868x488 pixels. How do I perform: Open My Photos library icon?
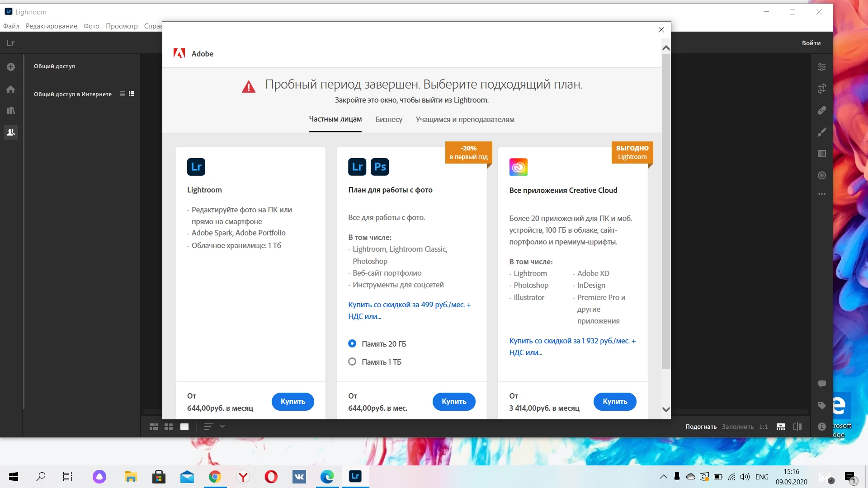click(x=11, y=111)
